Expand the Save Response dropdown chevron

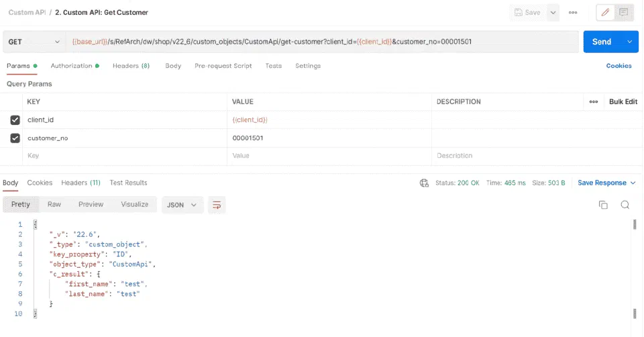click(633, 183)
